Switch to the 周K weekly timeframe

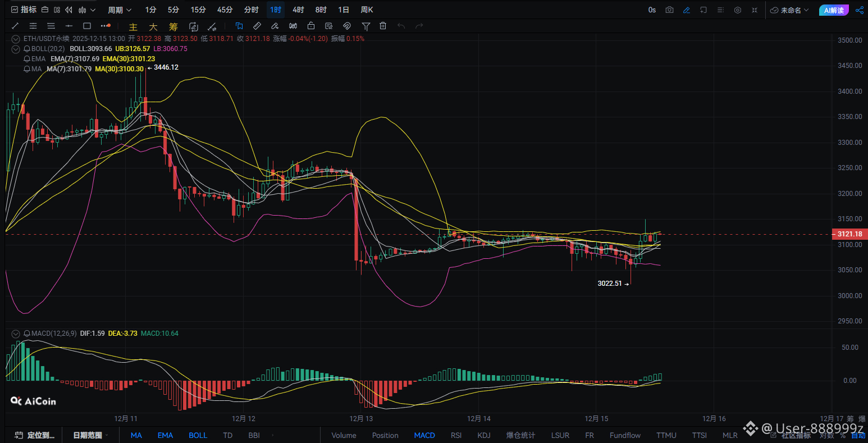click(367, 10)
